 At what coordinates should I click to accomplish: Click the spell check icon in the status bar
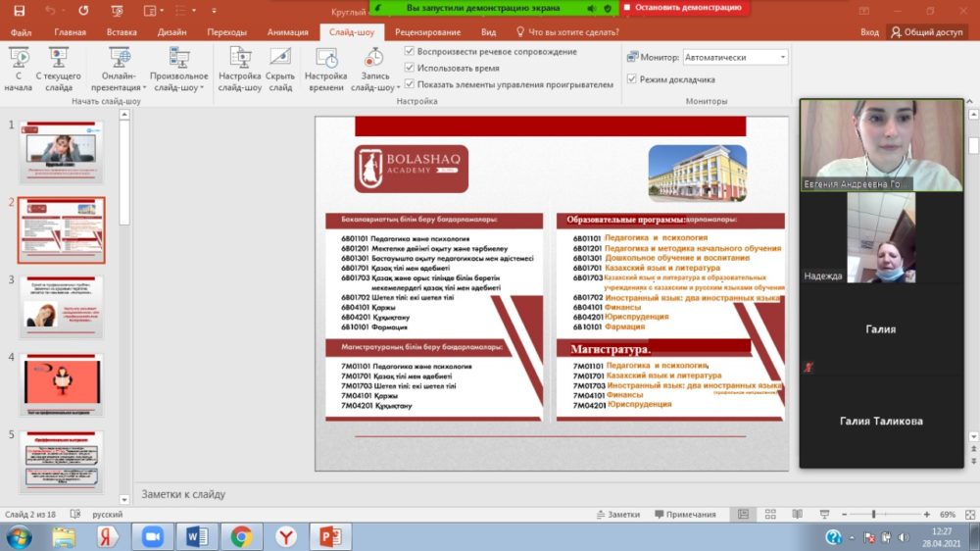75,514
